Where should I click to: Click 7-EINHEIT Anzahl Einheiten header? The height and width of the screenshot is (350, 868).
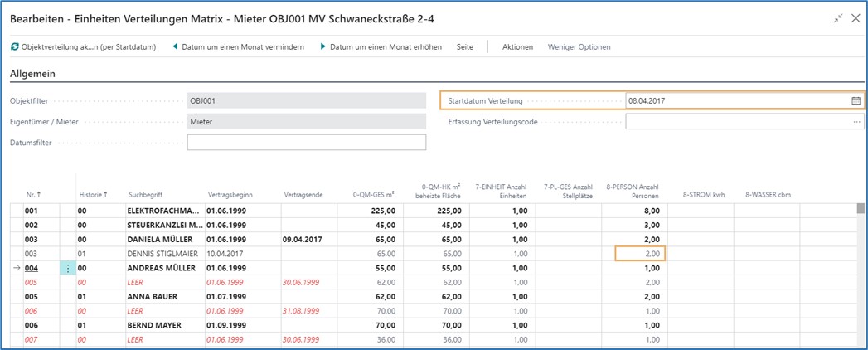(500, 191)
